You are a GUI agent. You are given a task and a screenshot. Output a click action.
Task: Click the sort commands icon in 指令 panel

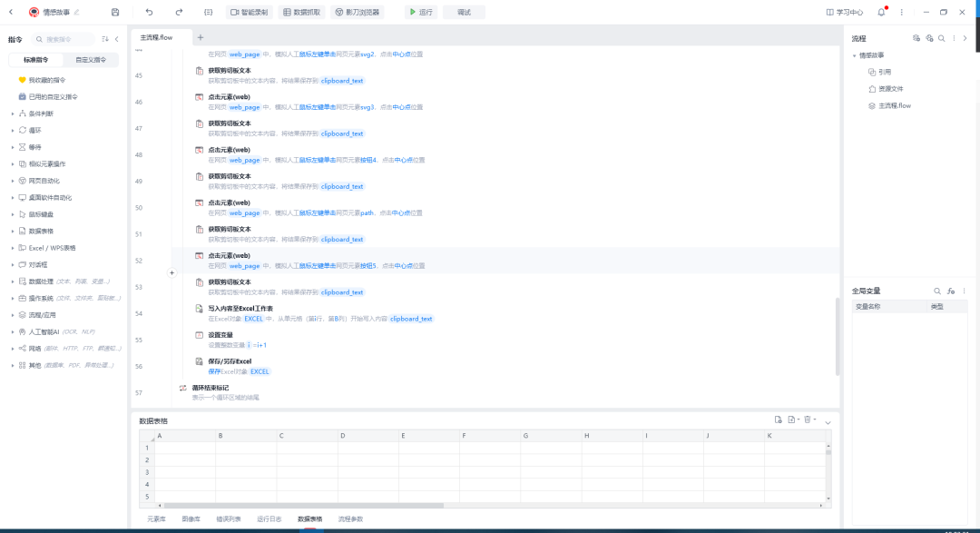tap(105, 39)
